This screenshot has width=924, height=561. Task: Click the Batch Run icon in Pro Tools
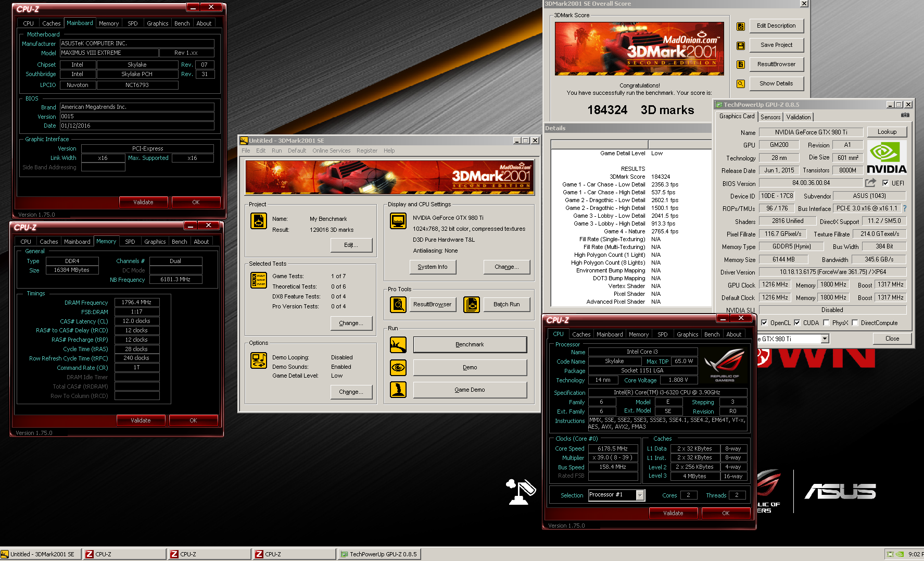472,304
